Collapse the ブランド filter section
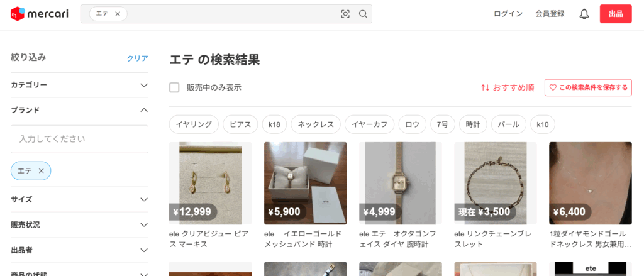The image size is (644, 276). (79, 110)
